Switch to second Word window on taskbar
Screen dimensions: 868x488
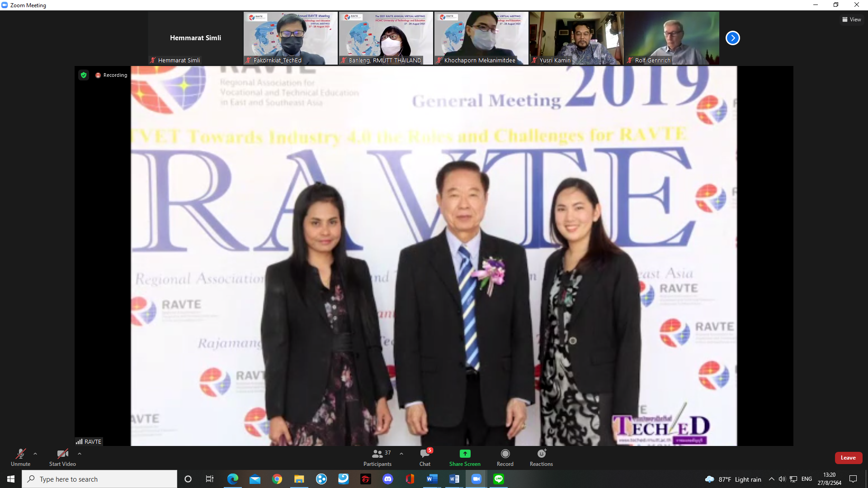pyautogui.click(x=454, y=479)
